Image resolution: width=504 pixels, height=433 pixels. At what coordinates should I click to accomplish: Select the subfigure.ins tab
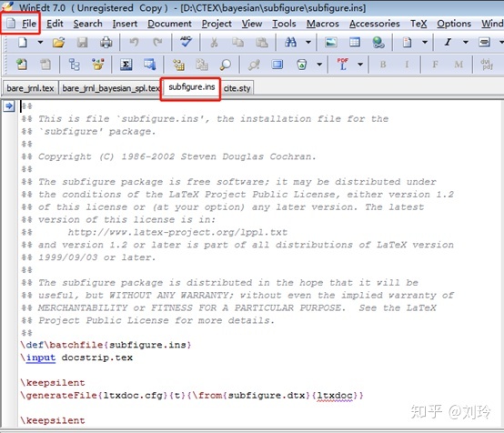pyautogui.click(x=192, y=86)
